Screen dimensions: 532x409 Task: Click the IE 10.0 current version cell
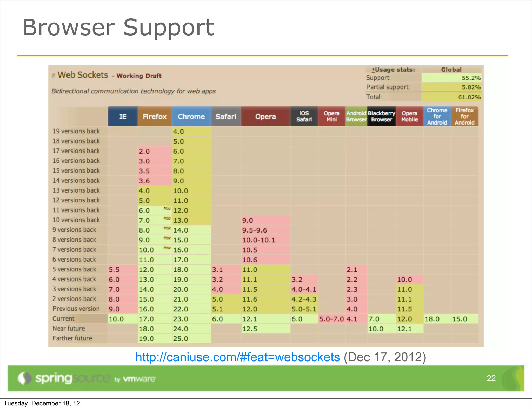point(123,319)
